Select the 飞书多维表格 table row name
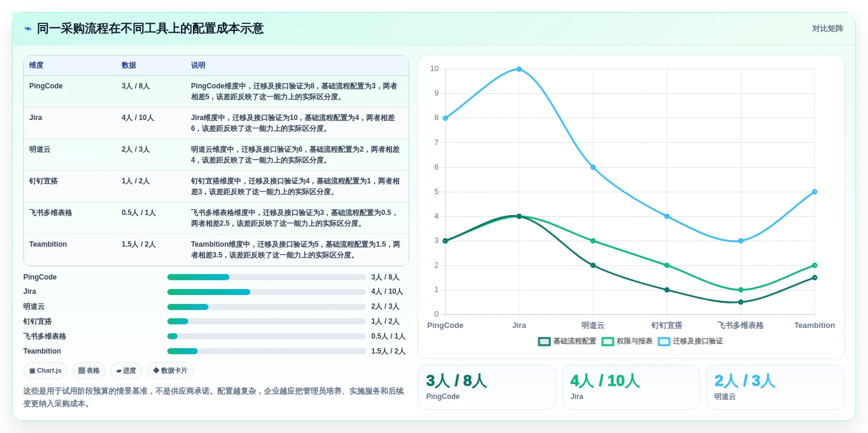Screen dimensions: 868x433 tap(51, 213)
